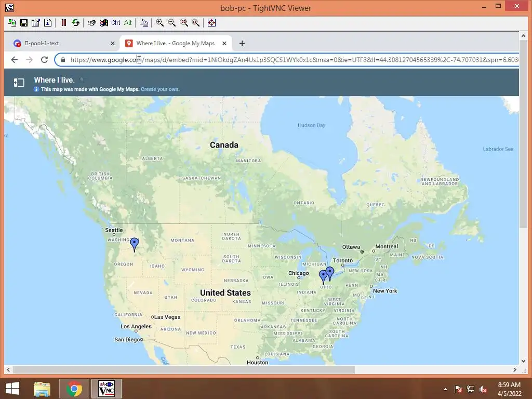This screenshot has height=399, width=532.
Task: Open a new tab with the plus button
Action: 242,44
